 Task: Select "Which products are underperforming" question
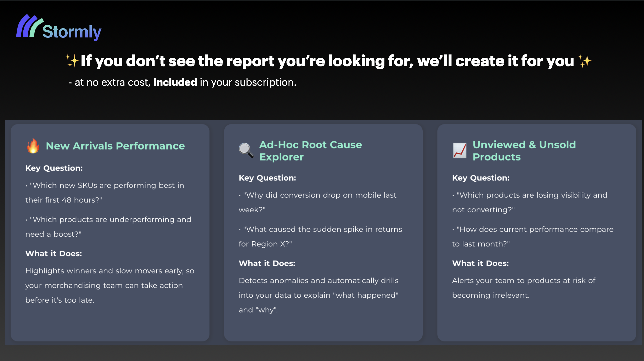coord(108,227)
